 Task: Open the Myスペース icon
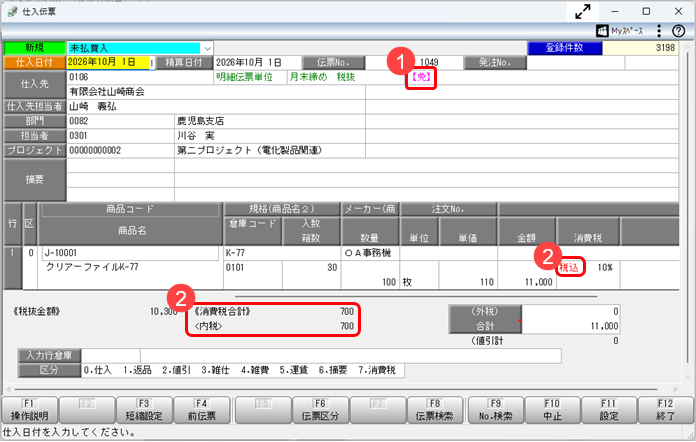(602, 31)
